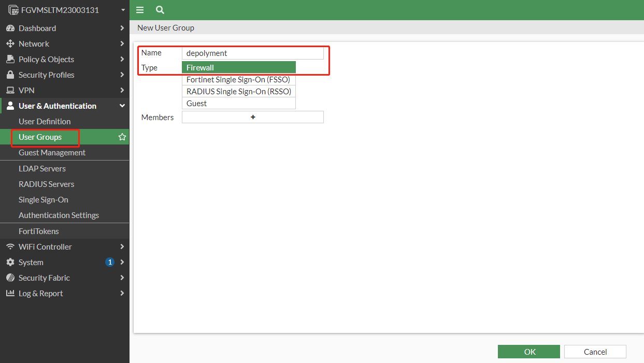Open the WiFi Controller wireless icon

(x=11, y=246)
